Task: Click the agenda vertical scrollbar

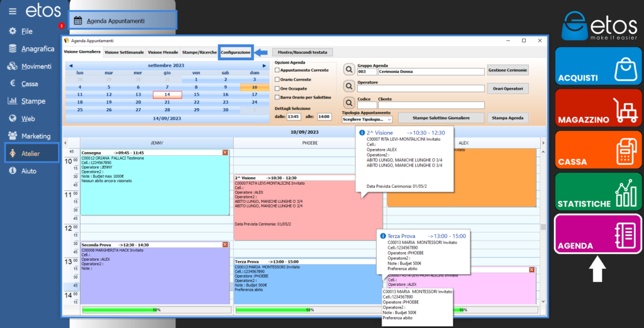Action: pyautogui.click(x=543, y=227)
